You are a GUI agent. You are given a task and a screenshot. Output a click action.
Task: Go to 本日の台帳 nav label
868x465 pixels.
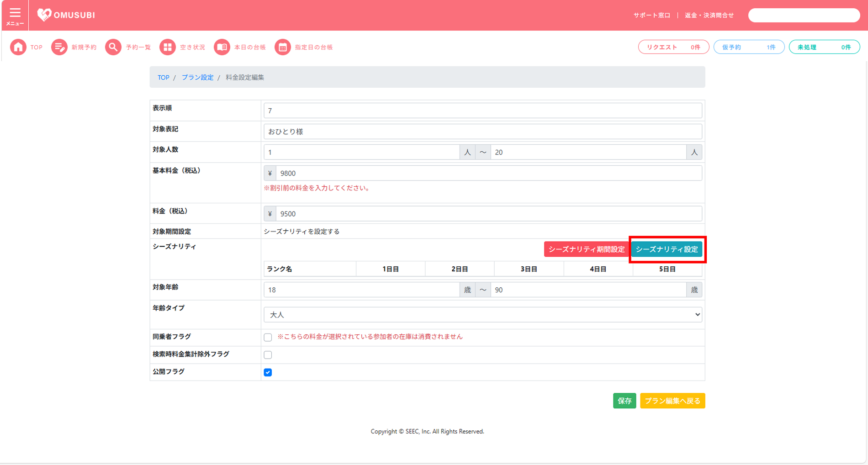[250, 48]
